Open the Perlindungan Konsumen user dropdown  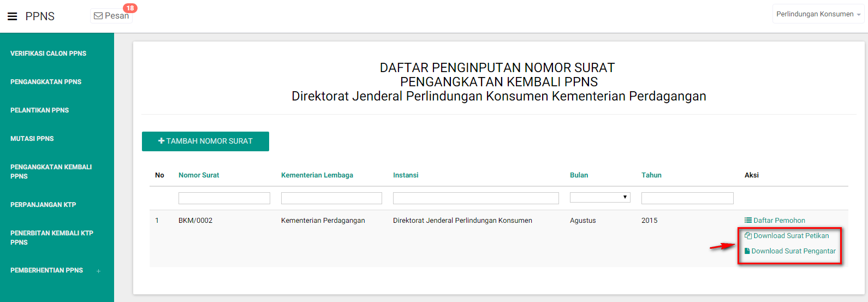818,14
